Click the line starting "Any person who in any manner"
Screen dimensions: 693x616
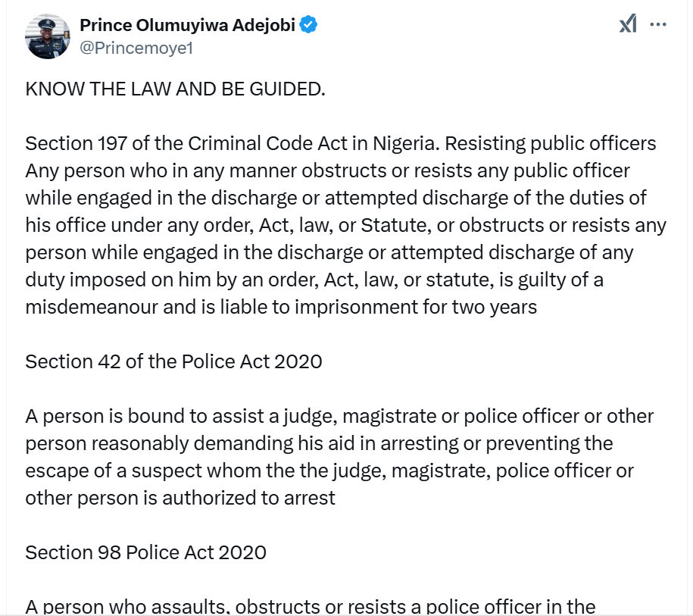(x=327, y=171)
